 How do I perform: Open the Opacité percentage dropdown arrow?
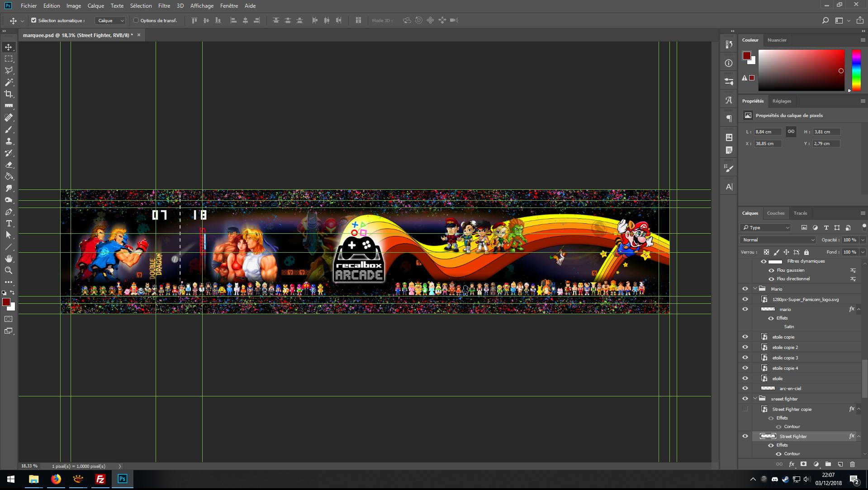[863, 240]
